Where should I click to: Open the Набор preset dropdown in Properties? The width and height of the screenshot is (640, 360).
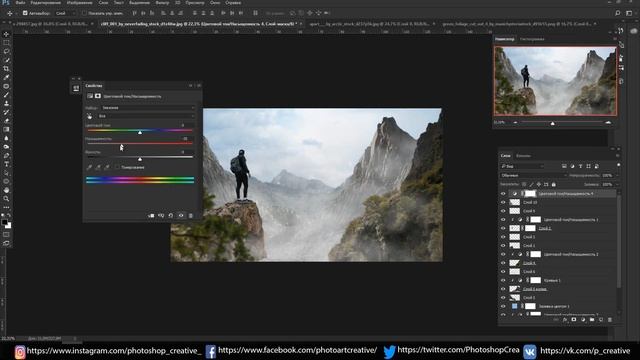tap(148, 108)
